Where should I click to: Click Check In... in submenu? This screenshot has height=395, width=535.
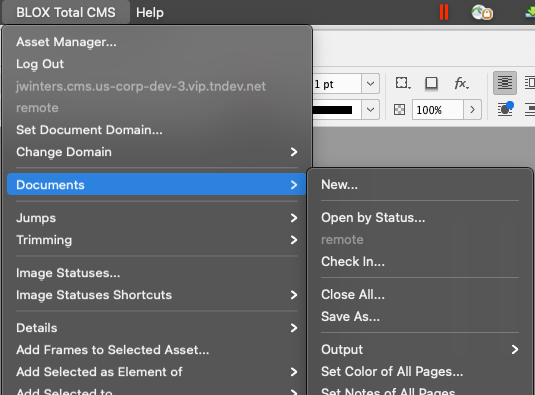(420, 262)
